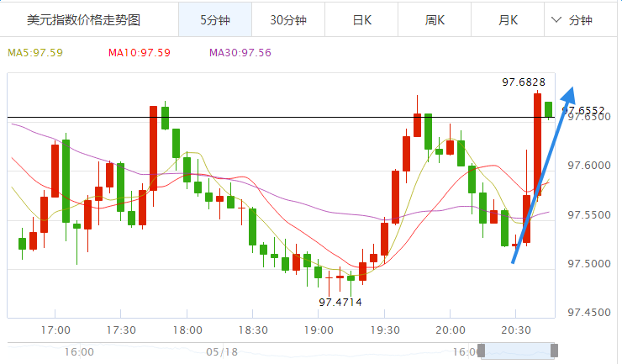Toggle the red MA10:97.59 legend
This screenshot has height=364, width=622.
click(x=139, y=53)
